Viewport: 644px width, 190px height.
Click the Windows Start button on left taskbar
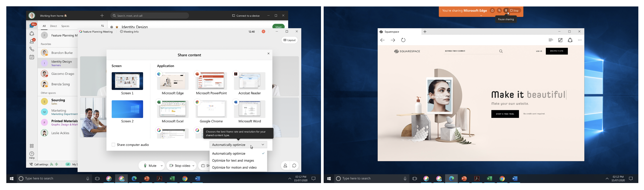pos(11,179)
